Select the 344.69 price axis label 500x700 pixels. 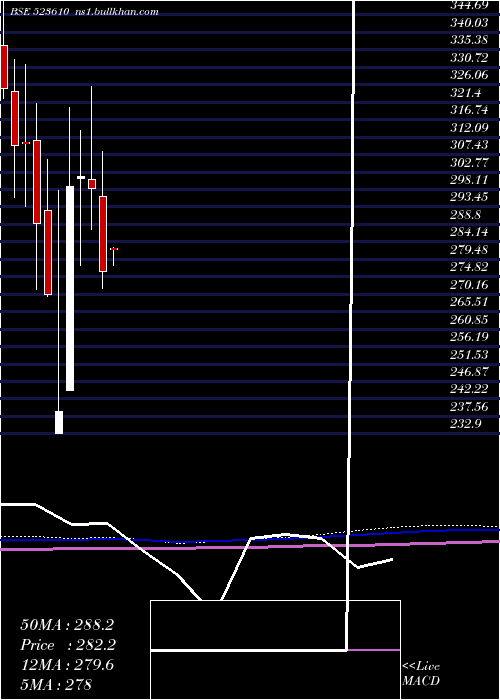click(469, 5)
